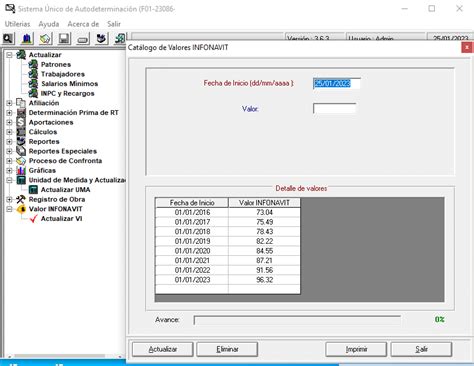
Task: Click the Actualizar button in the dialog
Action: point(163,349)
